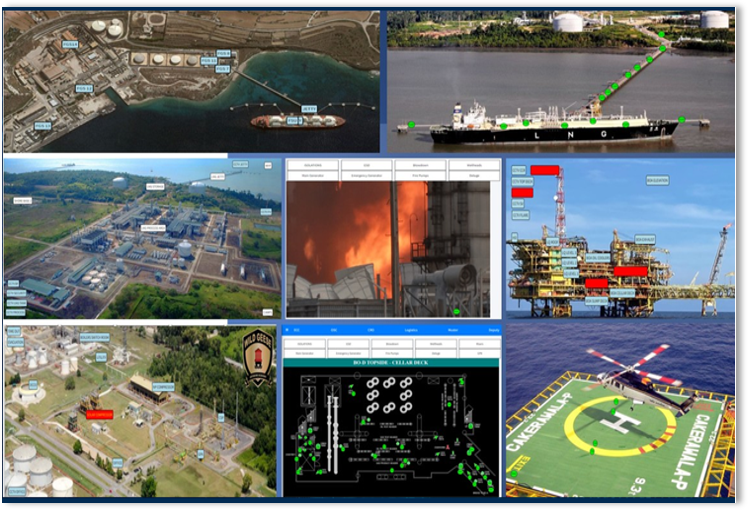Open the ECC tab in the blue bar
The height and width of the screenshot is (510, 748).
(296, 330)
